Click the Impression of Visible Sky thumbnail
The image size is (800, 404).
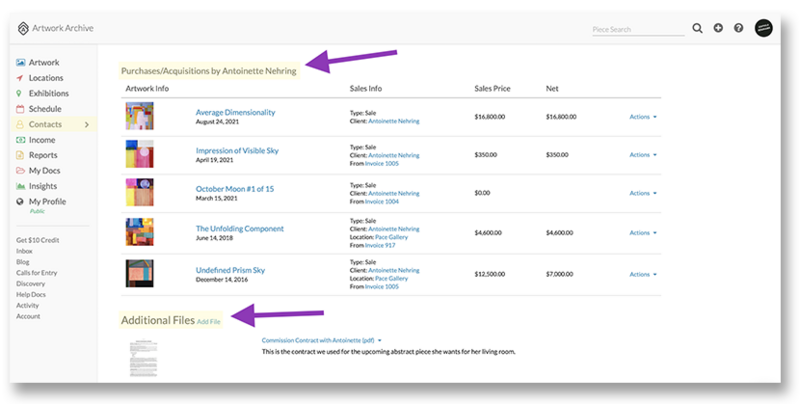[x=139, y=154]
